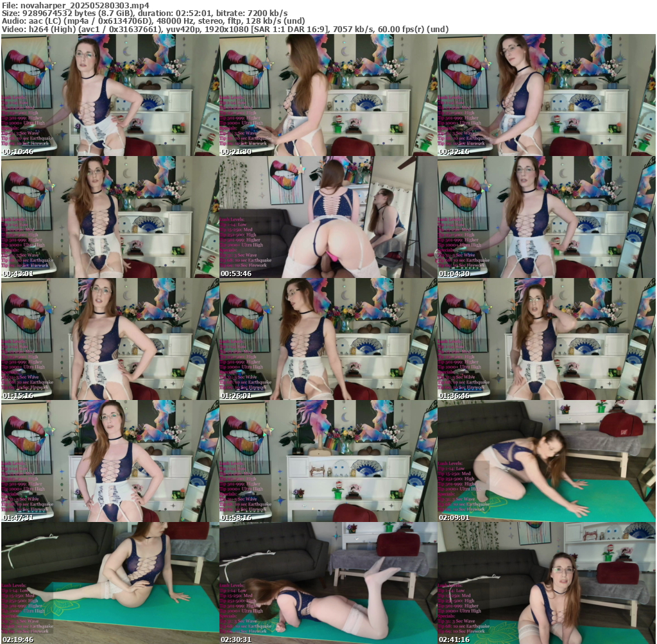657x644 pixels.
Task: Open the thumbnail stamped 00:32:15
Action: click(546, 95)
